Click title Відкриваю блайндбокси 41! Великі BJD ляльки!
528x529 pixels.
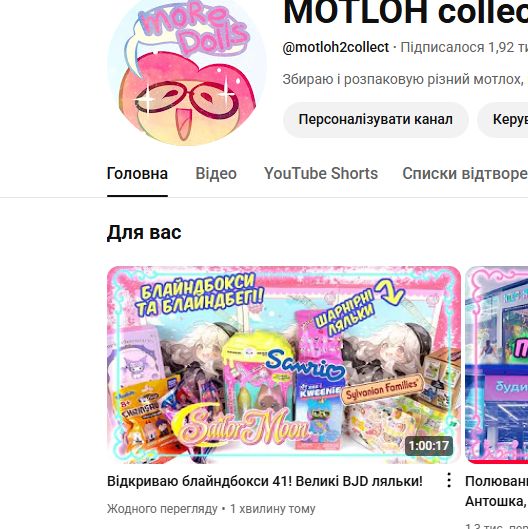pos(265,481)
